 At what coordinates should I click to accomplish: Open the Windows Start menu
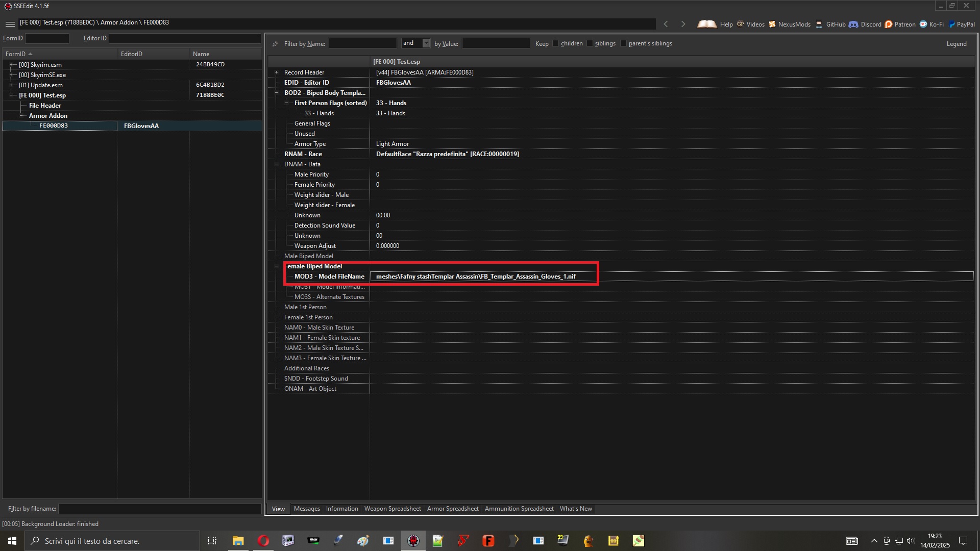point(12,541)
